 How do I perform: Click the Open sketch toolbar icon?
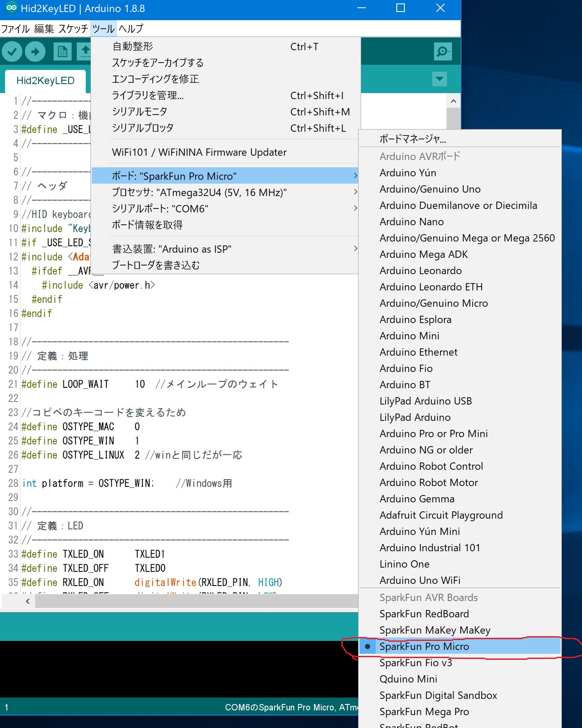click(84, 52)
